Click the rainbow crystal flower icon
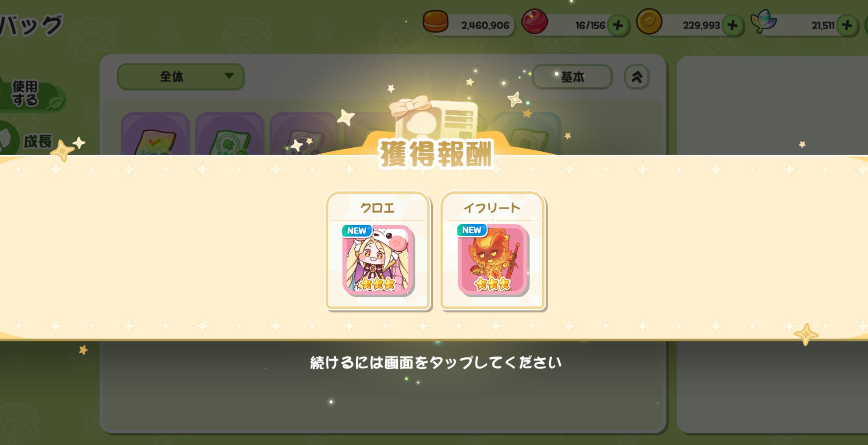 click(x=764, y=21)
